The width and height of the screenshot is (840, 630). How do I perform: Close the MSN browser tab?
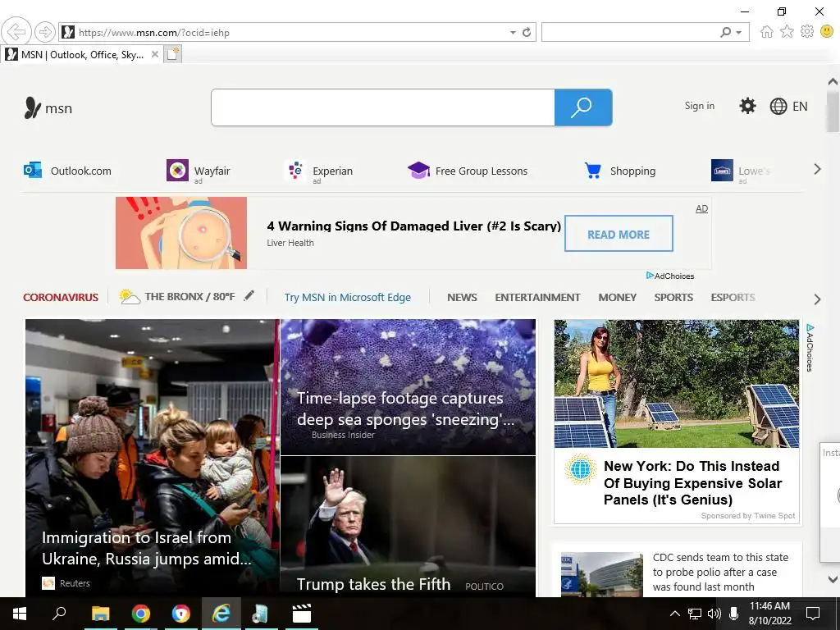[x=154, y=54]
